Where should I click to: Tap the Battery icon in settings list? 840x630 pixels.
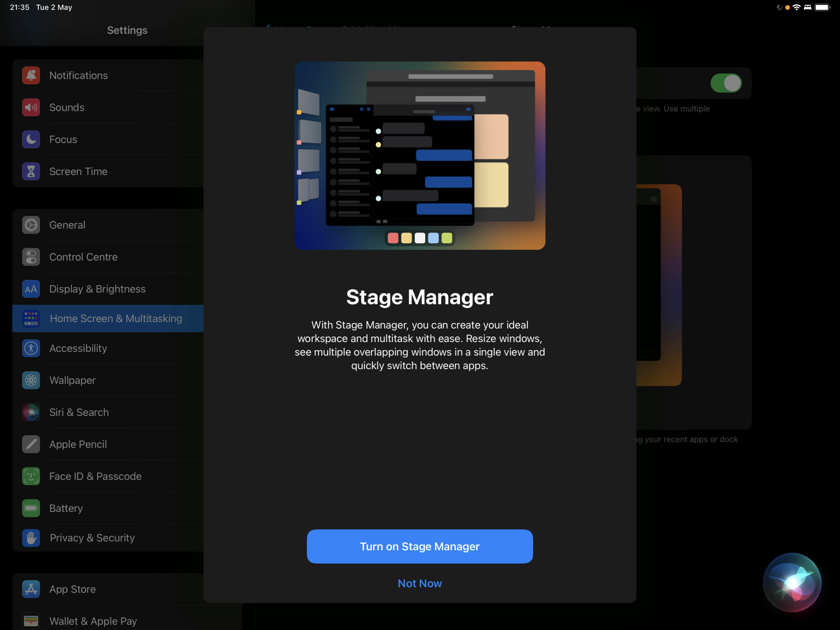click(31, 509)
